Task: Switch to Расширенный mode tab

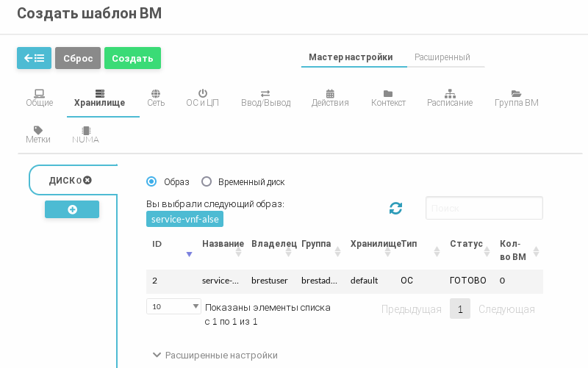Action: coord(442,57)
